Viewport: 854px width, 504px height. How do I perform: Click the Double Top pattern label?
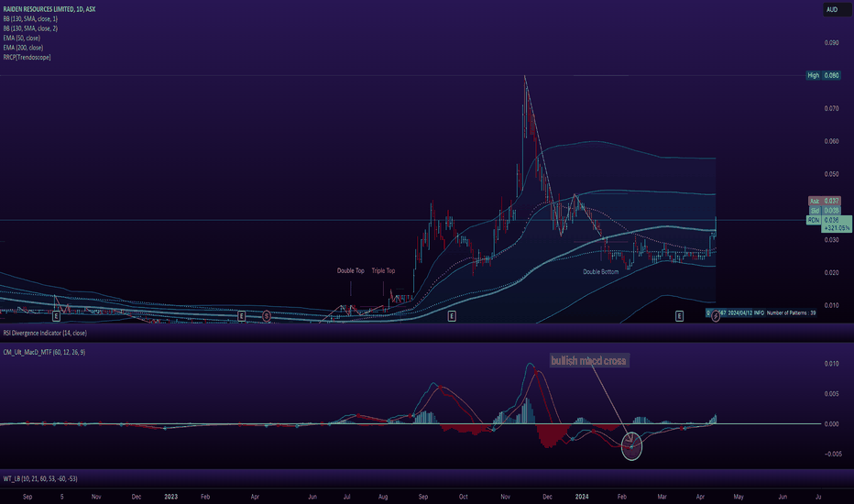click(350, 271)
